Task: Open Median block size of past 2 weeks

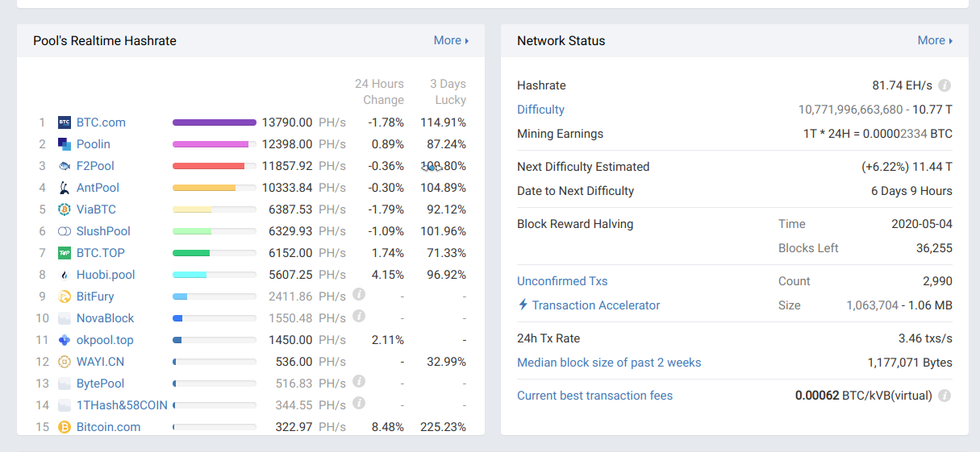Action: [x=609, y=363]
